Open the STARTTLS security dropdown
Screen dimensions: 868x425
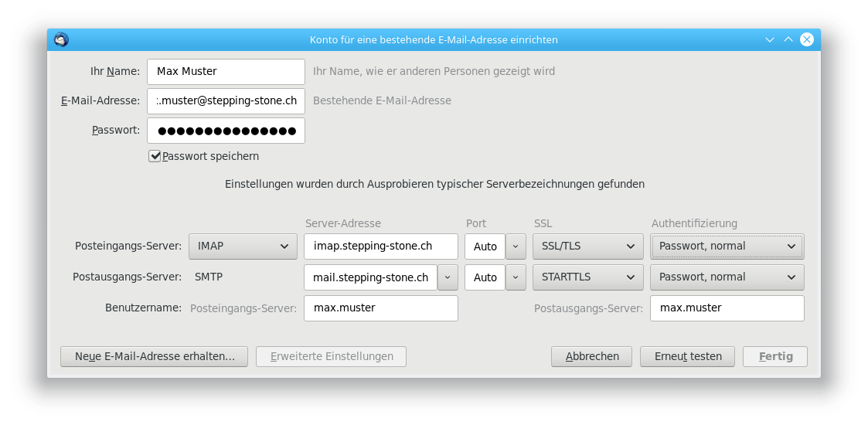click(587, 277)
